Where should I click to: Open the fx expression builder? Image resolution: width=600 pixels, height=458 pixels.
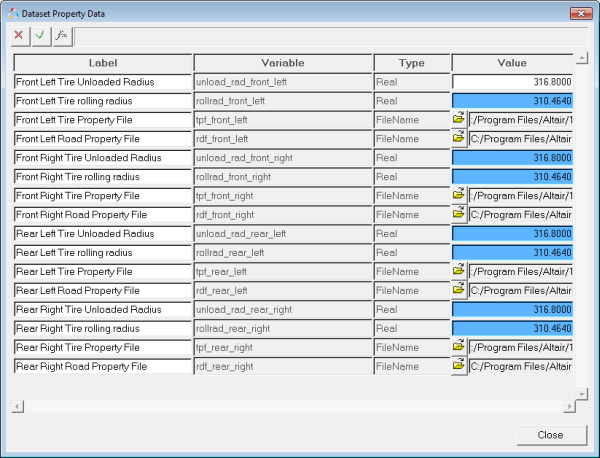(61, 35)
